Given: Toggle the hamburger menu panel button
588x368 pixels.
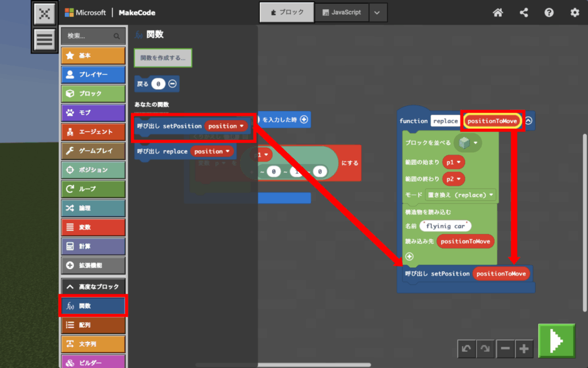Looking at the screenshot, I should point(44,39).
